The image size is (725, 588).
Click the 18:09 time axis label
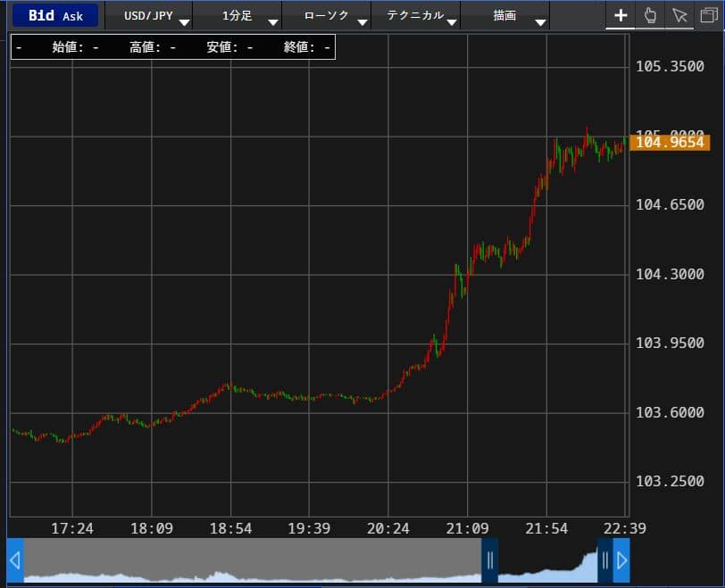[x=152, y=528]
